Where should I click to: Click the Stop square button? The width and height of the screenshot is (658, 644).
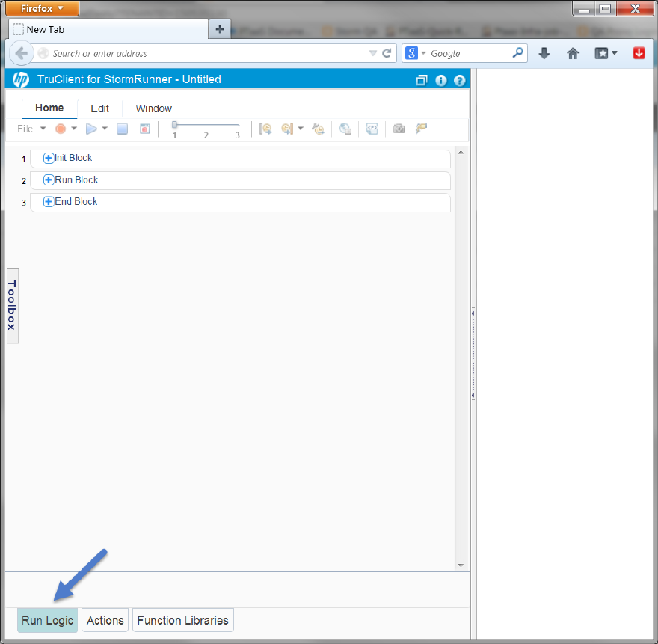click(122, 129)
